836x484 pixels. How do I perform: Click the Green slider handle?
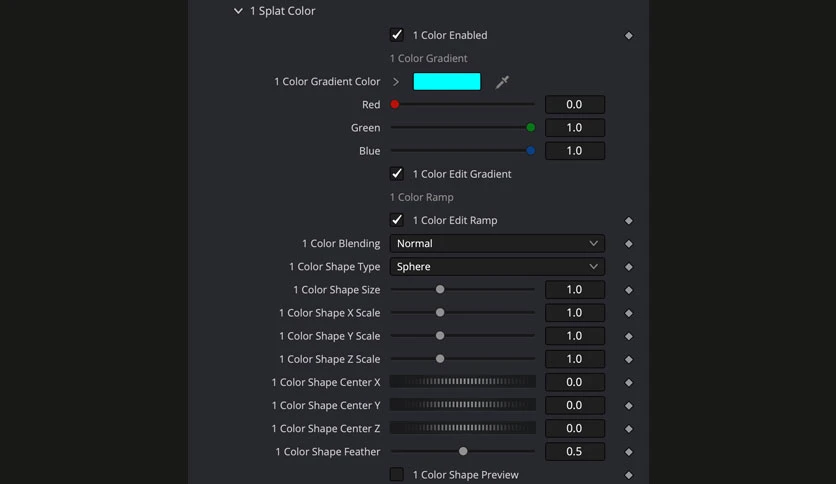coord(530,127)
